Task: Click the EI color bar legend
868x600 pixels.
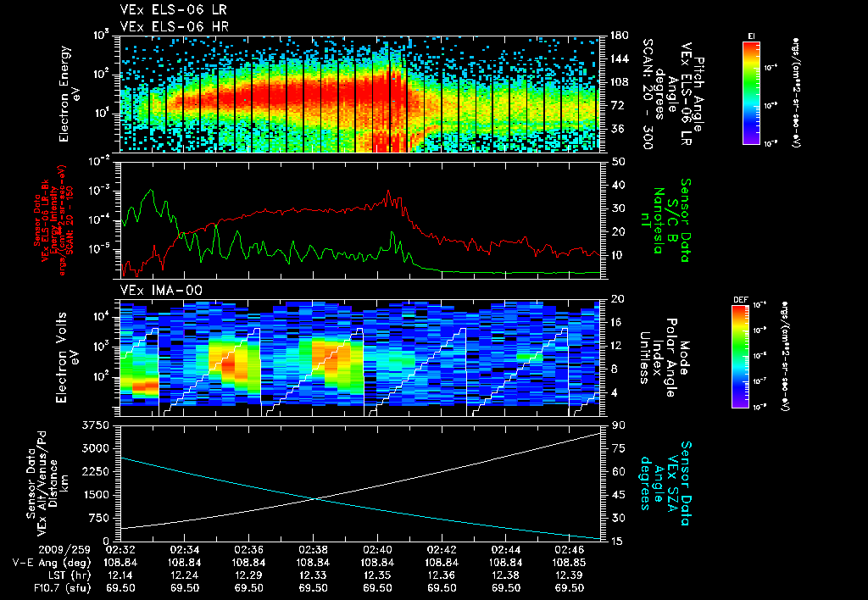Action: click(751, 92)
